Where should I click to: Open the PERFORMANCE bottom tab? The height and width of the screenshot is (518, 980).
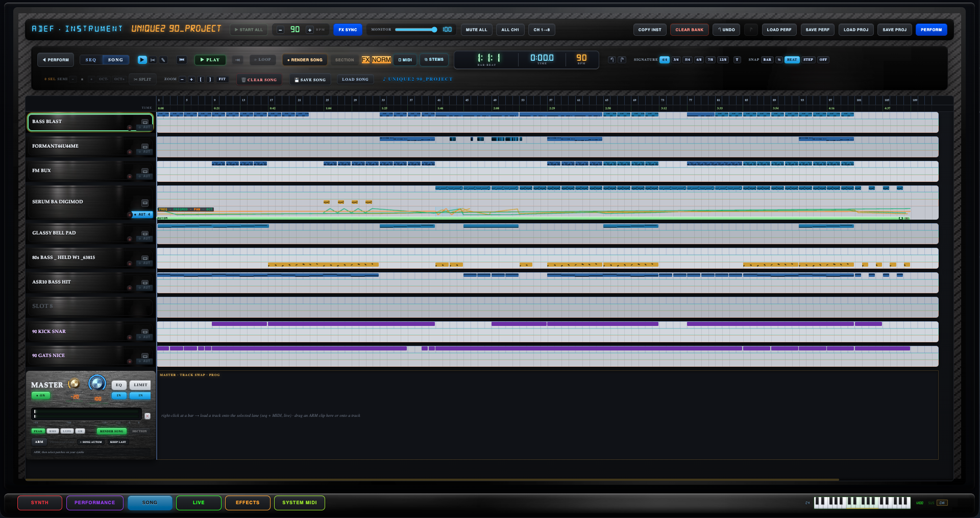pos(95,503)
